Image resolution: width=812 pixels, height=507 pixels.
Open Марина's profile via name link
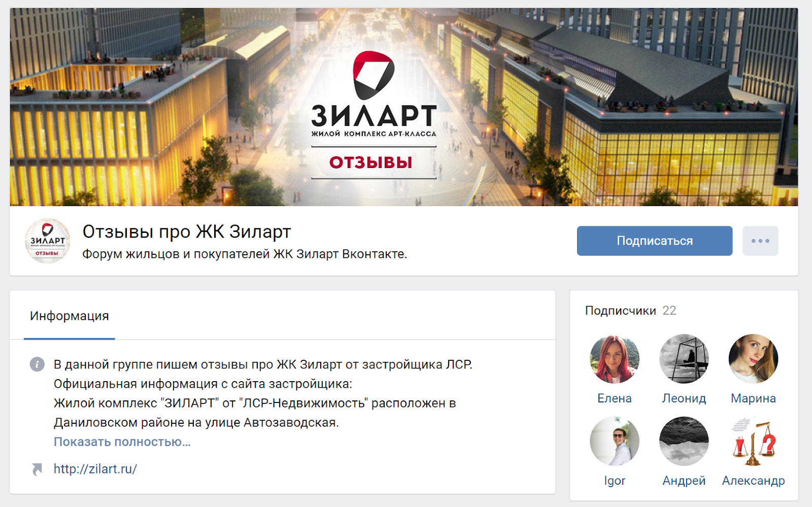[753, 398]
